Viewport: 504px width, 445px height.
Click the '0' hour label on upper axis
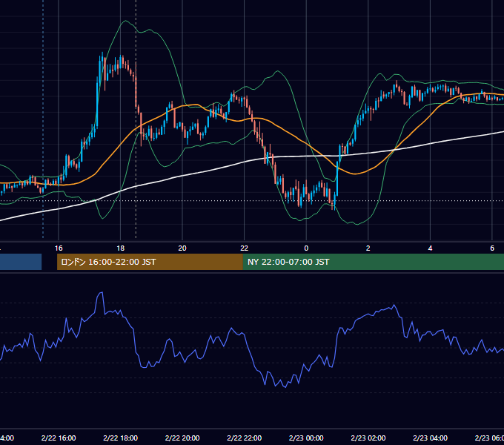click(x=306, y=248)
